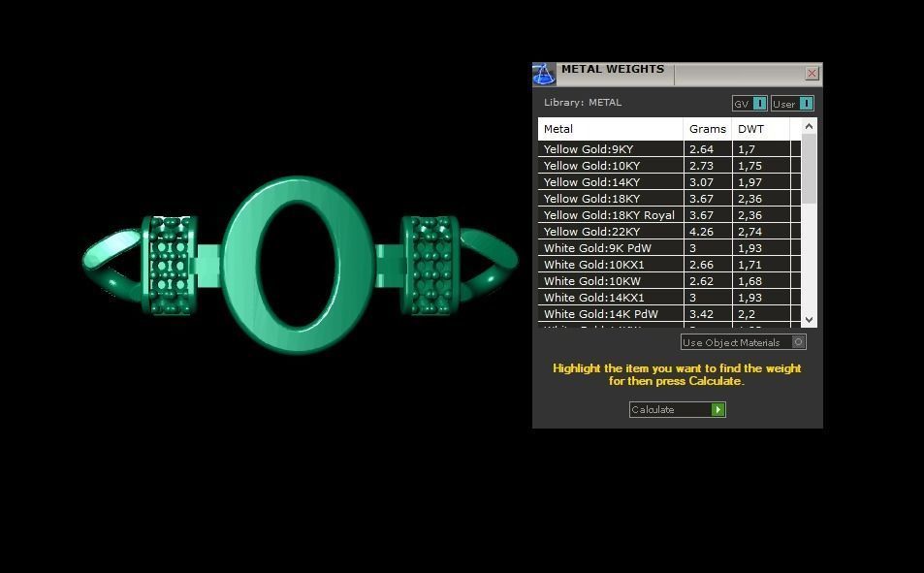Select the Yellow Gold:18KY row
The width and height of the screenshot is (924, 573).
(x=669, y=199)
